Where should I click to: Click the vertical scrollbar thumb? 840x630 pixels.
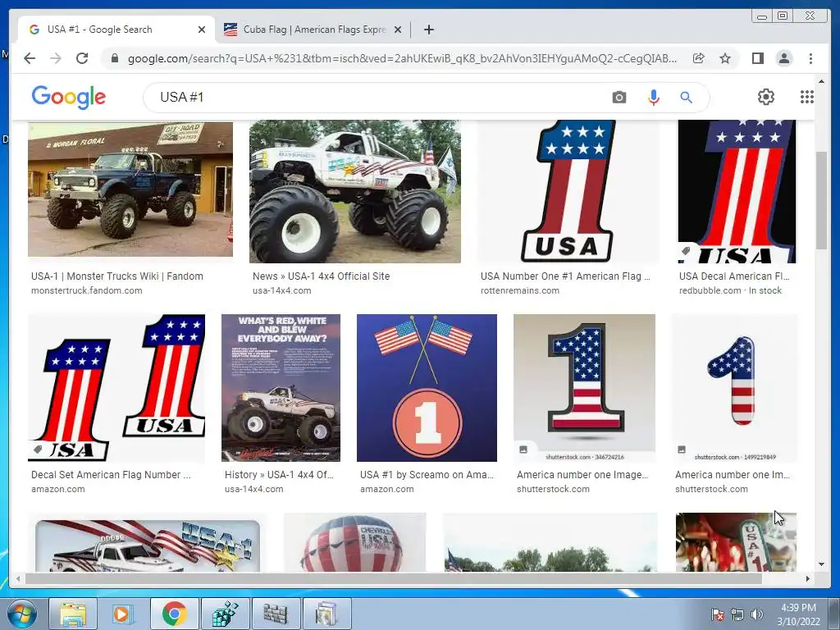coord(821,200)
